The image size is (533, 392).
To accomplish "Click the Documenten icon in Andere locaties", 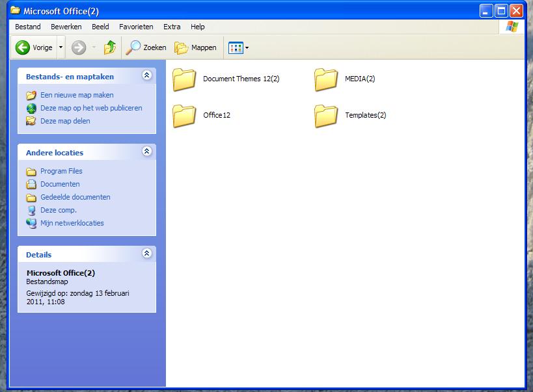I will click(31, 184).
